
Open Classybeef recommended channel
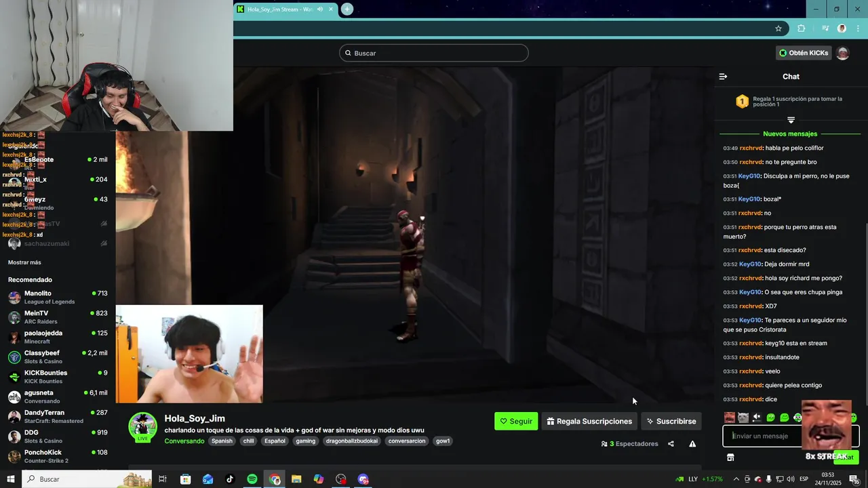click(58, 357)
